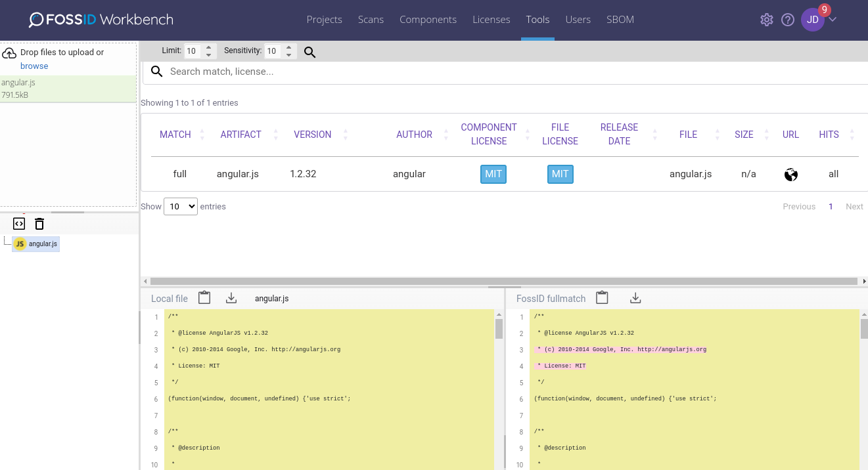
Task: Run the snippet search magnifier icon
Action: pos(310,52)
